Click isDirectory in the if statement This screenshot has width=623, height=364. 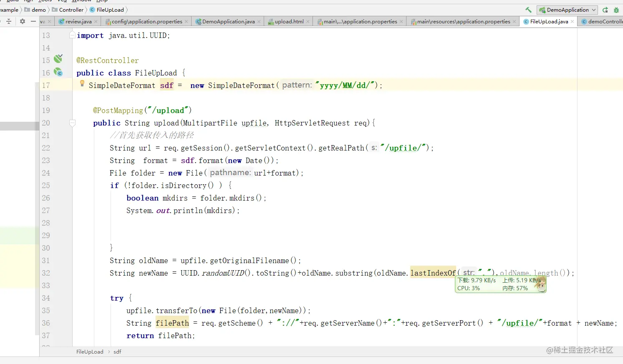[184, 186]
